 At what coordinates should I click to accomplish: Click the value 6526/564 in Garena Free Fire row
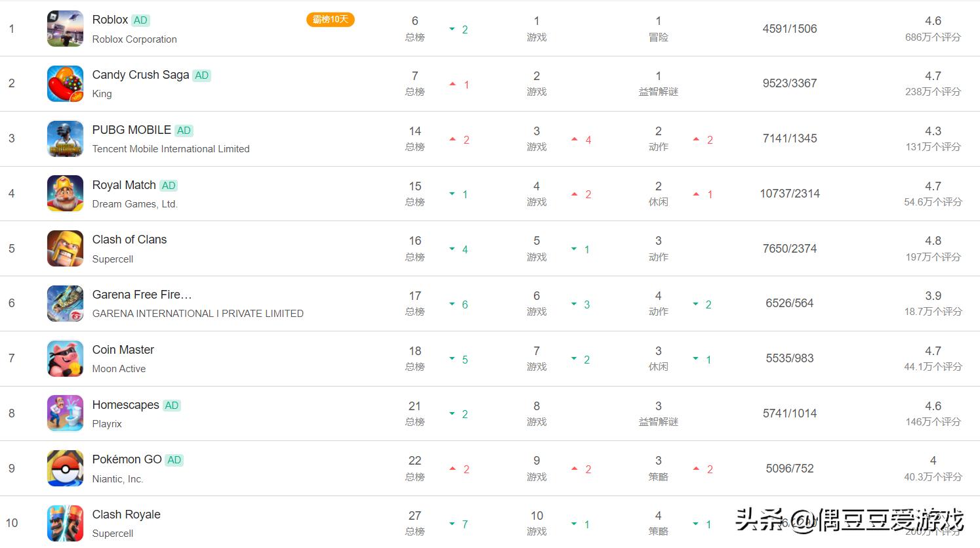coord(790,303)
